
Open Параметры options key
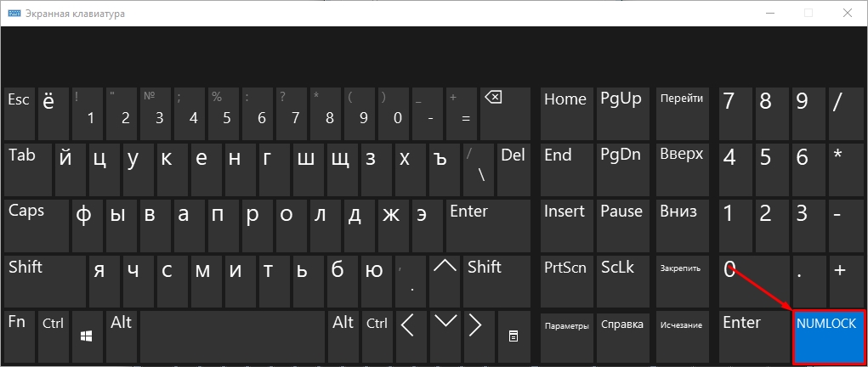coord(567,336)
